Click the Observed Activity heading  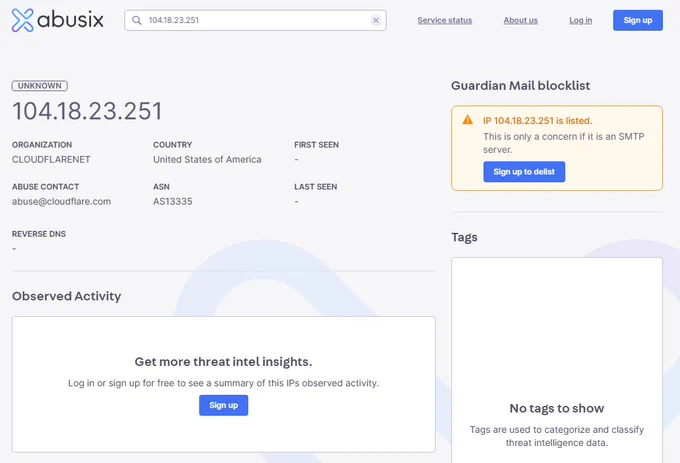(x=66, y=296)
